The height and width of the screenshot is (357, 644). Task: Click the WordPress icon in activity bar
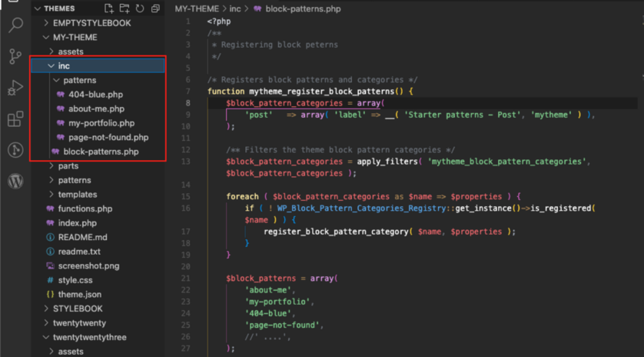tap(15, 182)
